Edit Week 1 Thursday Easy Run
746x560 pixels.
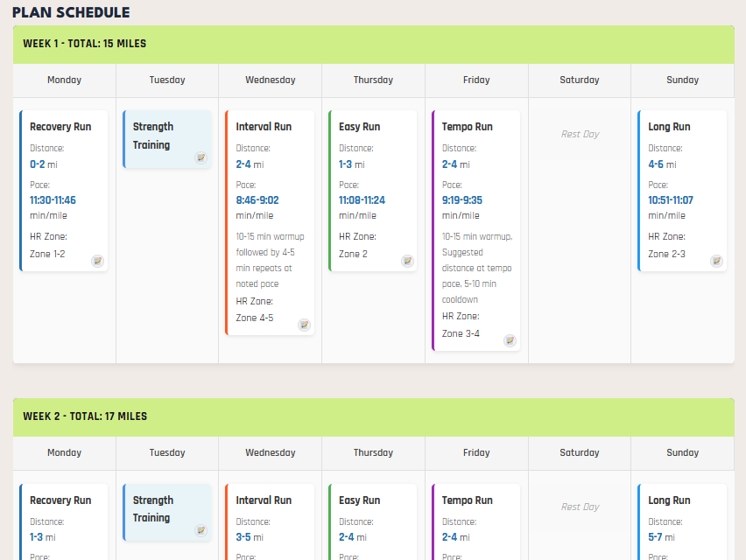[x=407, y=261]
